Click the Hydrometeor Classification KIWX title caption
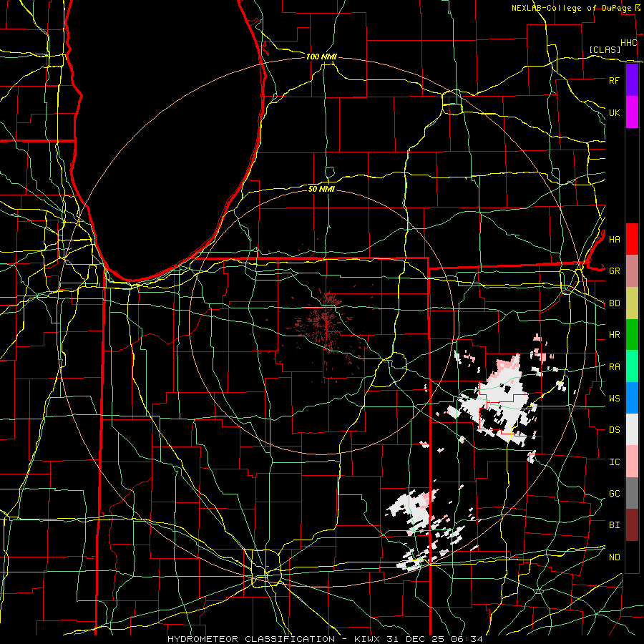644x644 pixels. pyautogui.click(x=325, y=639)
